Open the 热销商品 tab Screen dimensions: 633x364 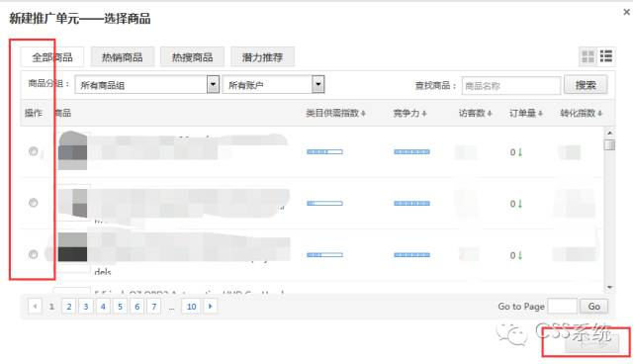123,57
